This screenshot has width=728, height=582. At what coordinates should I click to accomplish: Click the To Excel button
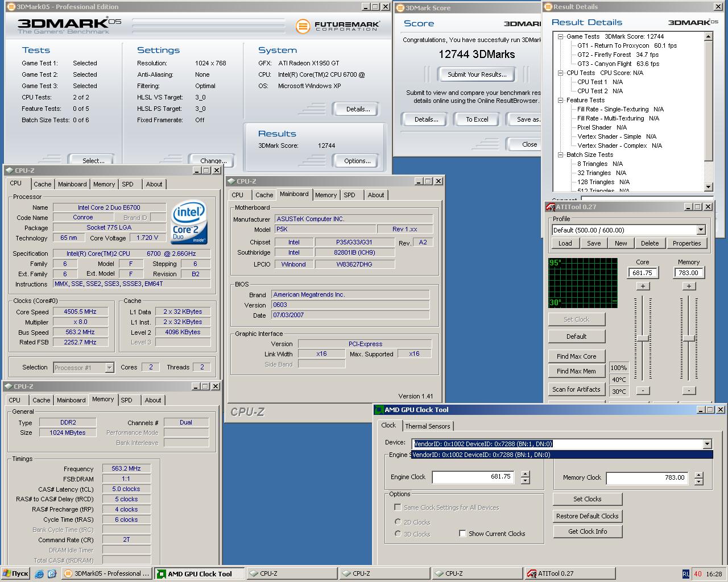tap(477, 119)
